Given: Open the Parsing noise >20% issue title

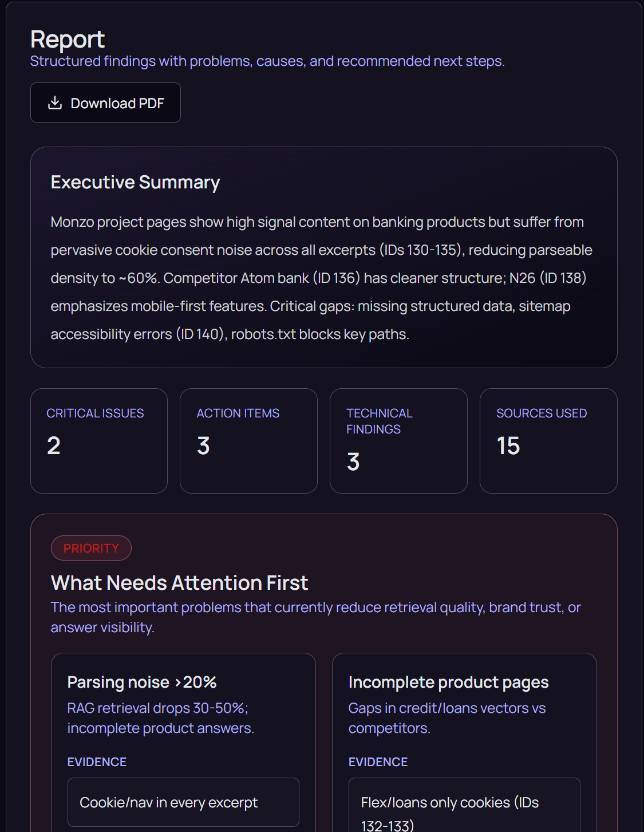Looking at the screenshot, I should pos(142,683).
